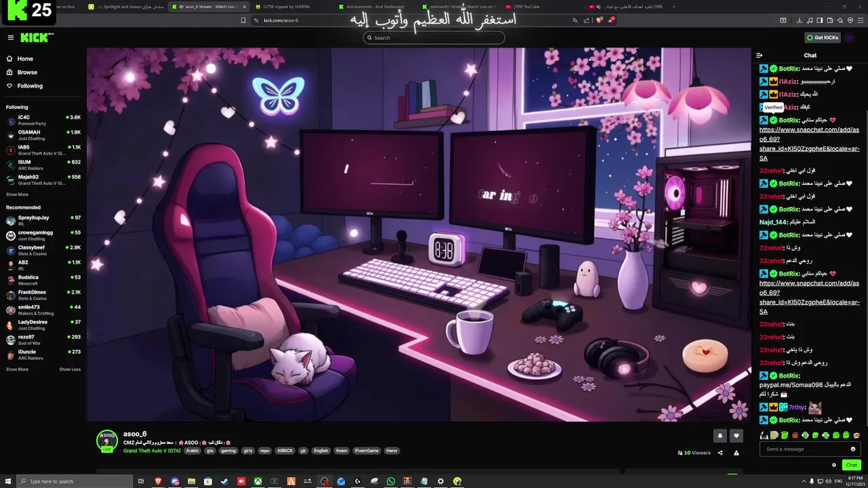
Task: Click the taskbar search box
Action: pyautogui.click(x=75, y=481)
